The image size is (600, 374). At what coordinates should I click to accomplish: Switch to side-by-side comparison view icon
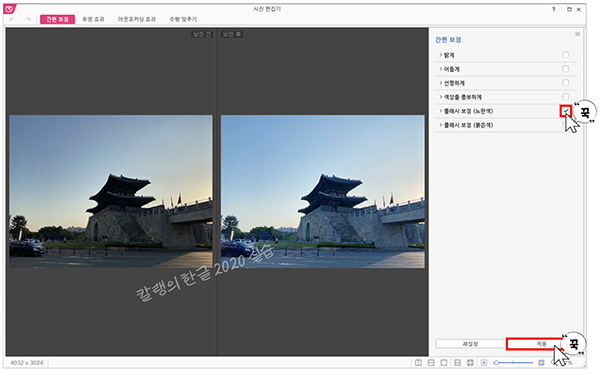click(x=418, y=362)
